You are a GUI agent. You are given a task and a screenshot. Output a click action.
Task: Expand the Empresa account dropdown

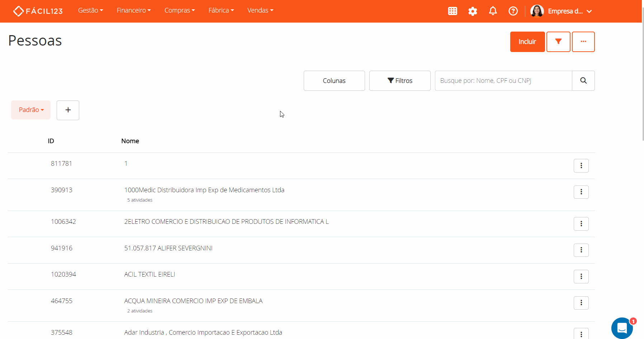pyautogui.click(x=569, y=11)
